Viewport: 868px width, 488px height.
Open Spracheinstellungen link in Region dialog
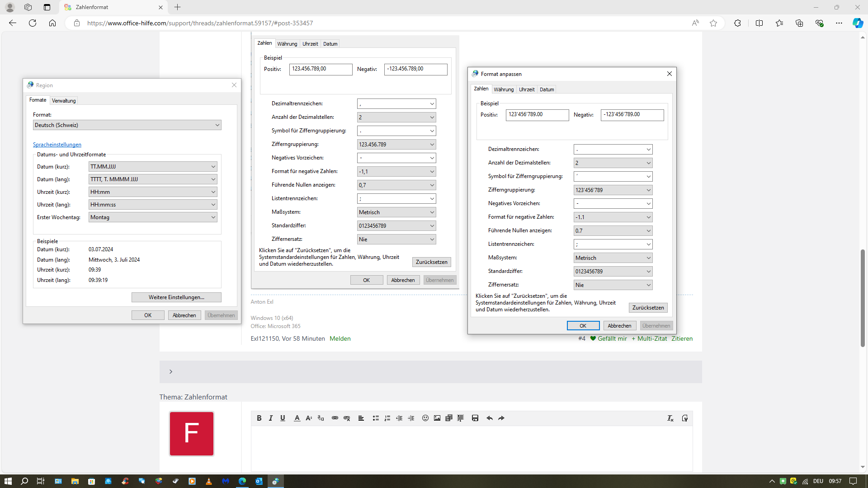click(x=57, y=145)
